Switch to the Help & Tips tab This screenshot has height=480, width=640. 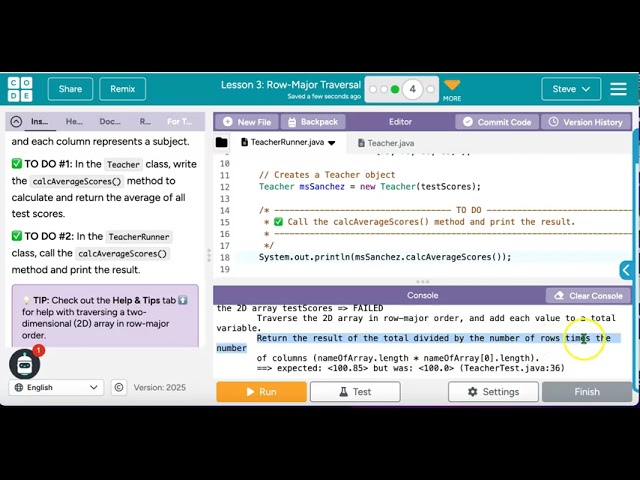(74, 122)
